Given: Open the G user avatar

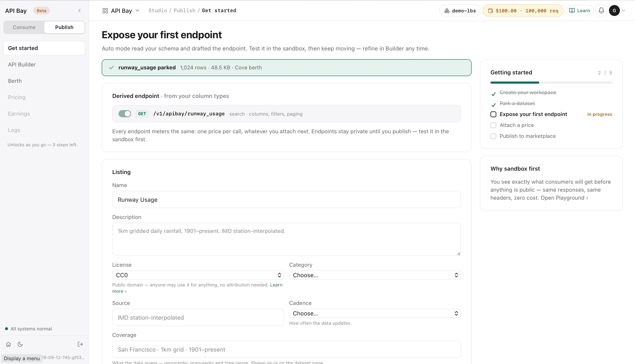Looking at the screenshot, I should (614, 11).
